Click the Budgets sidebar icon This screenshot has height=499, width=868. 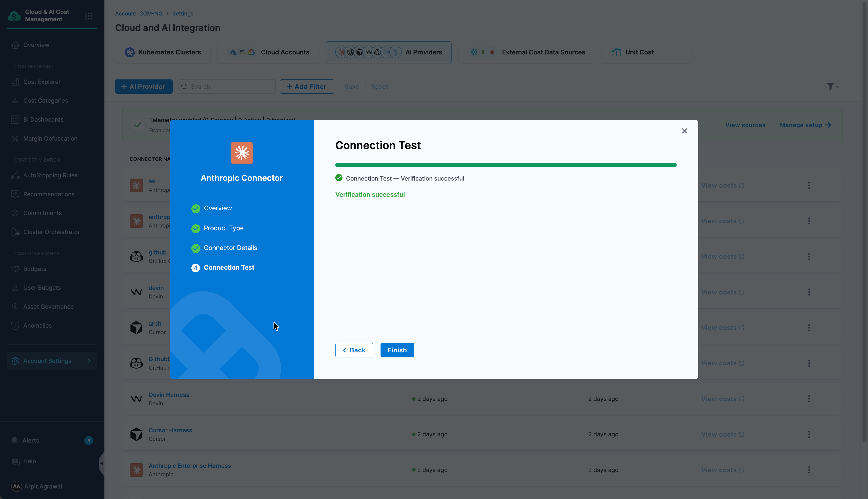(x=15, y=269)
